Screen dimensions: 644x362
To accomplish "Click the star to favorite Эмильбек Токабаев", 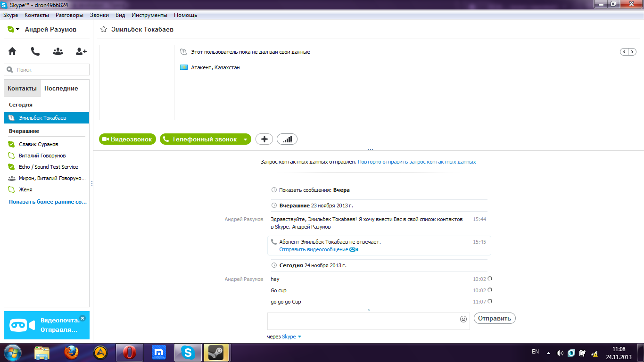I will coord(104,29).
